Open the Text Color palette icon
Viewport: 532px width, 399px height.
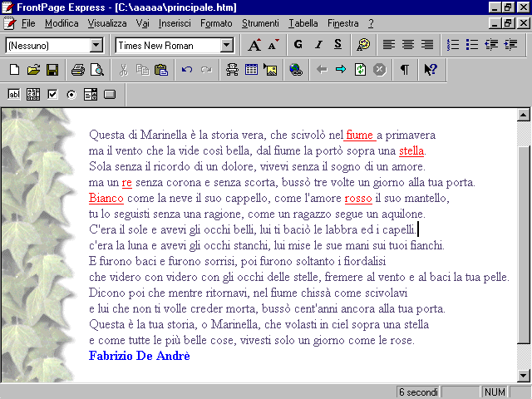click(363, 45)
